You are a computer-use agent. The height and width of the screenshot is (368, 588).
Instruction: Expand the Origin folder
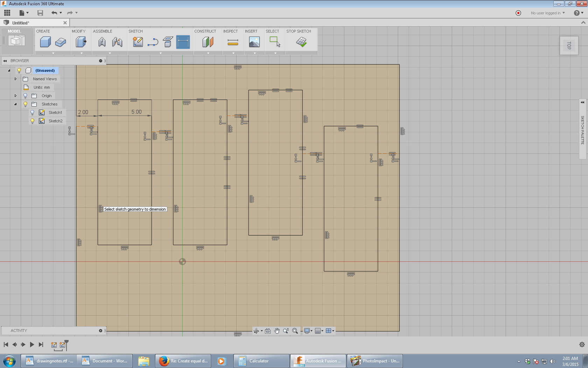(15, 96)
